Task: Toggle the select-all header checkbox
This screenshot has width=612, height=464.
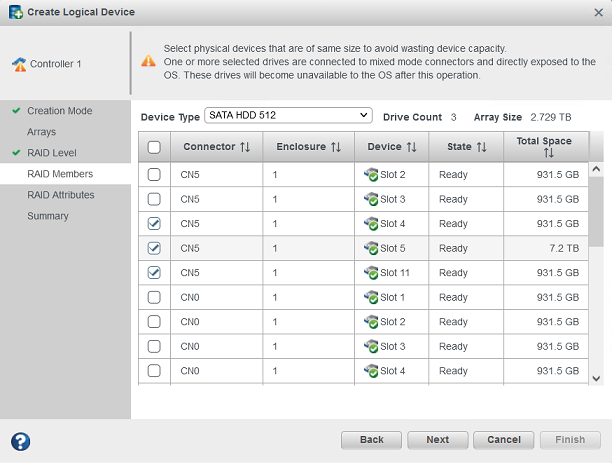Action: tap(154, 148)
